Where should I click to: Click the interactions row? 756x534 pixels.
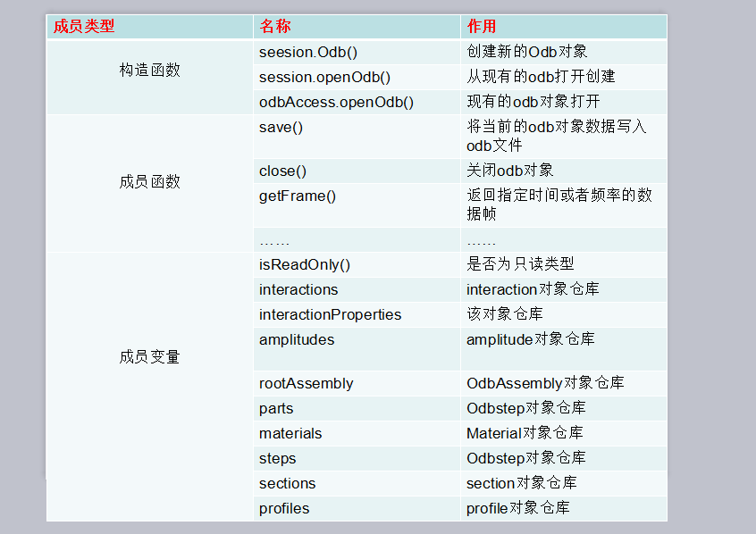click(298, 289)
